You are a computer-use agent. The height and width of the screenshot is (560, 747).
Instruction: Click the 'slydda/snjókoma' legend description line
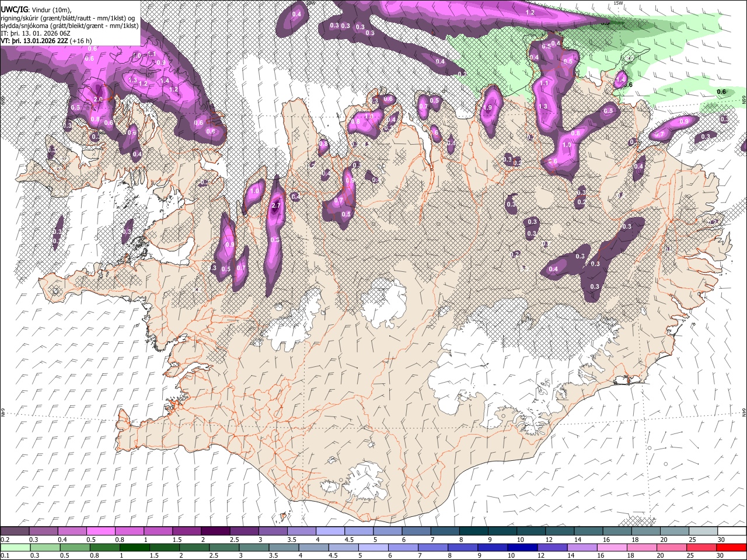click(69, 26)
